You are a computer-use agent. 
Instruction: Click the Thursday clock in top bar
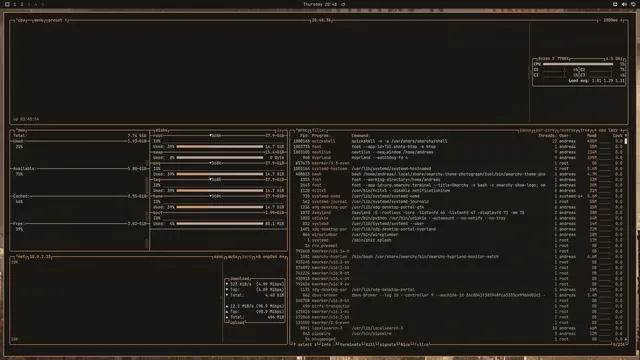click(x=320, y=4)
